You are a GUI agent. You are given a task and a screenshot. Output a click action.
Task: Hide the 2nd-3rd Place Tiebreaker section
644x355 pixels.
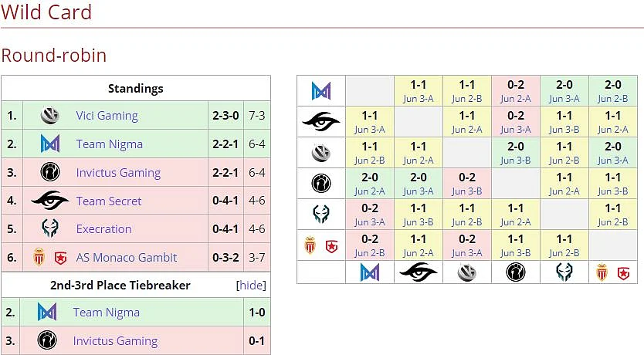click(251, 286)
